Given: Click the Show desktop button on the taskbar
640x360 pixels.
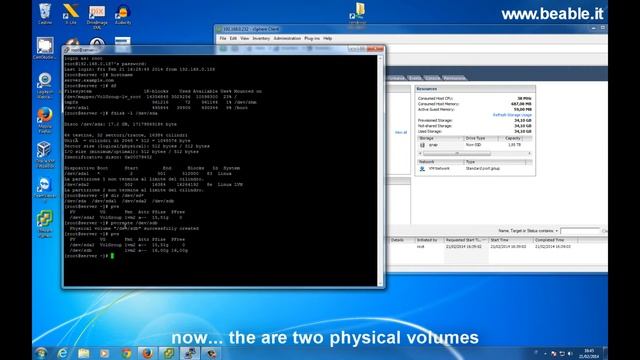Looking at the screenshot, I should [x=605, y=353].
